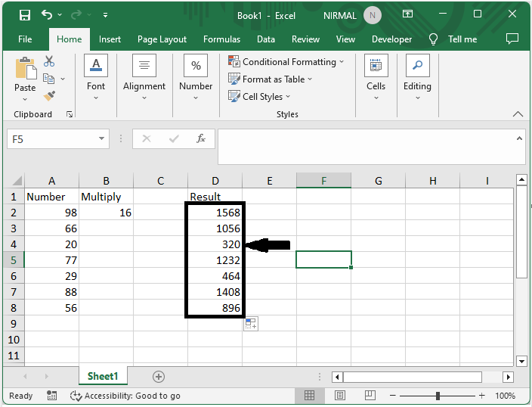Click the Insert Function fx icon

(201, 138)
